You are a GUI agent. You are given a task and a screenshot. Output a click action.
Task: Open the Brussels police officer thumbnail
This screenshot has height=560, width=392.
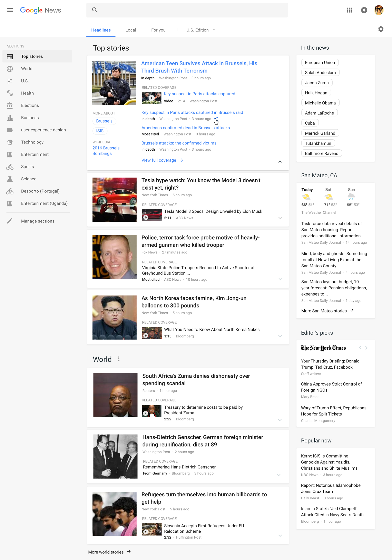pos(114,83)
